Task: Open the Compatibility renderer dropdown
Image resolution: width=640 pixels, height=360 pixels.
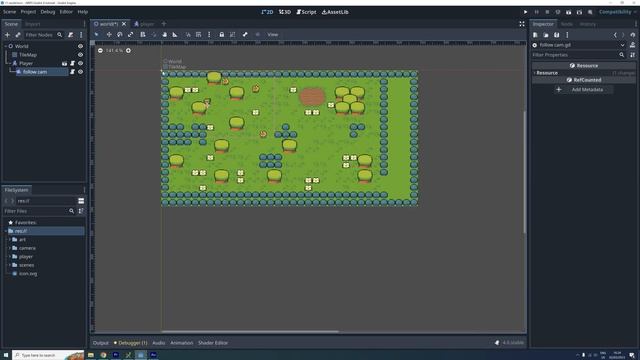Action: tap(617, 12)
